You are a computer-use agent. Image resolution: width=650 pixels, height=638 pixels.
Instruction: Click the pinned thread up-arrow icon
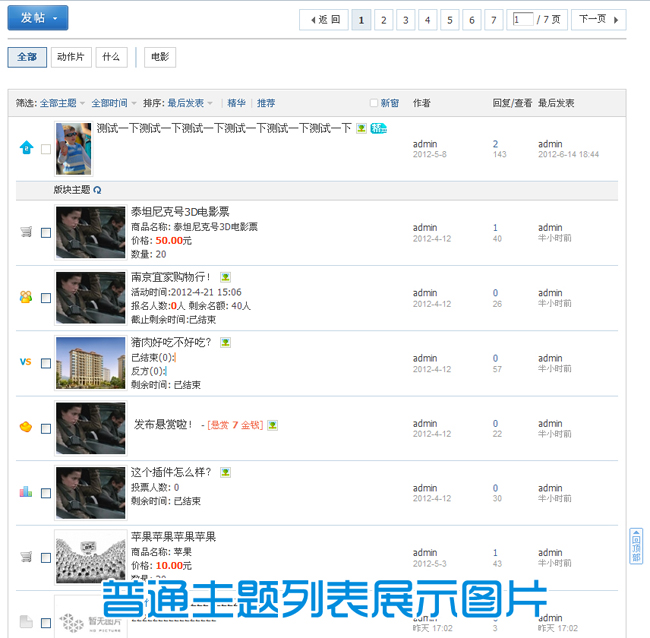point(26,148)
